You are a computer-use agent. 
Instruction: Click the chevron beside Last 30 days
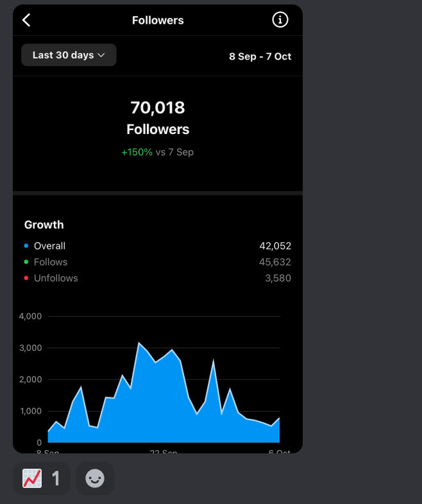pyautogui.click(x=101, y=55)
